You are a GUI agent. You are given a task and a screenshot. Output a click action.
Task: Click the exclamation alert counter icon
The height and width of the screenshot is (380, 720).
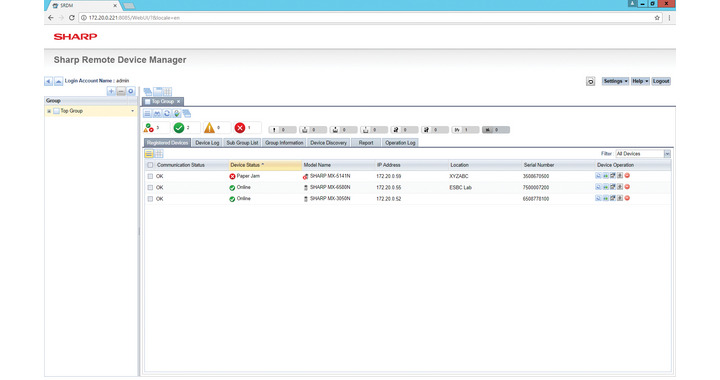click(x=274, y=130)
